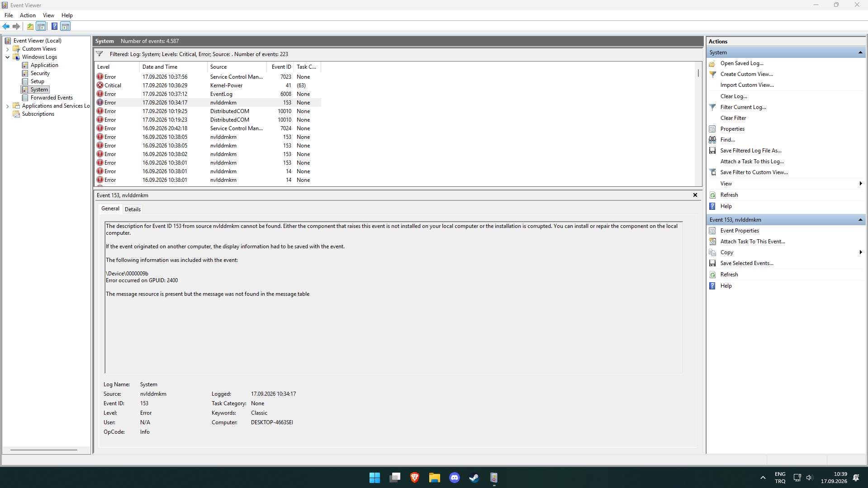Screen dimensions: 868x488
Task: Select the General tab
Action: [x=110, y=208]
